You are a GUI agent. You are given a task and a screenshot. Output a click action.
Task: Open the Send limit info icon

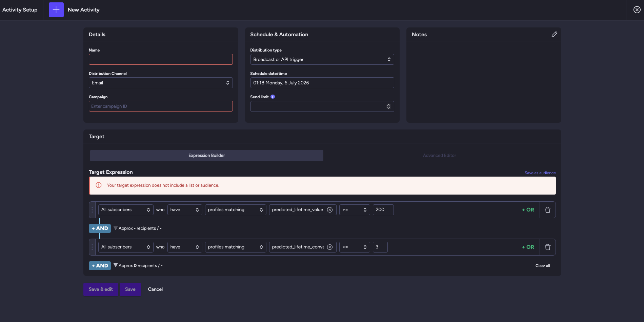(273, 97)
